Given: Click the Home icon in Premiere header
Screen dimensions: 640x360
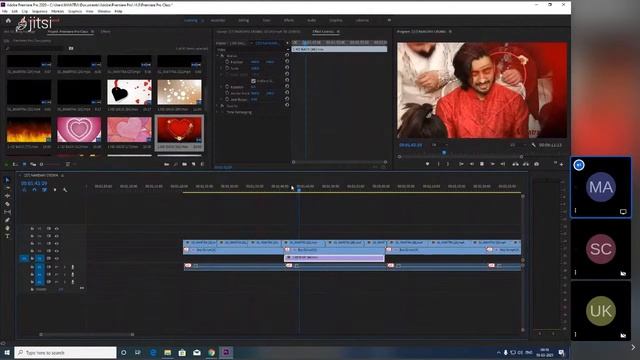Looking at the screenshot, I should (8, 20).
